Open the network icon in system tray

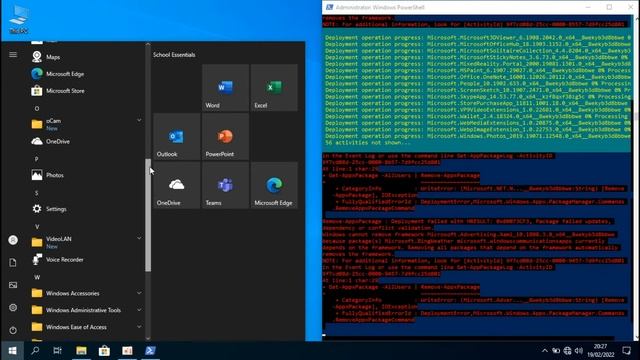567,351
